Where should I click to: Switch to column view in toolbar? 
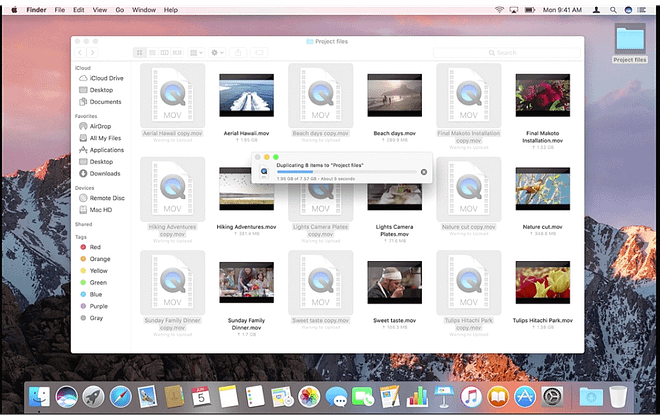165,52
